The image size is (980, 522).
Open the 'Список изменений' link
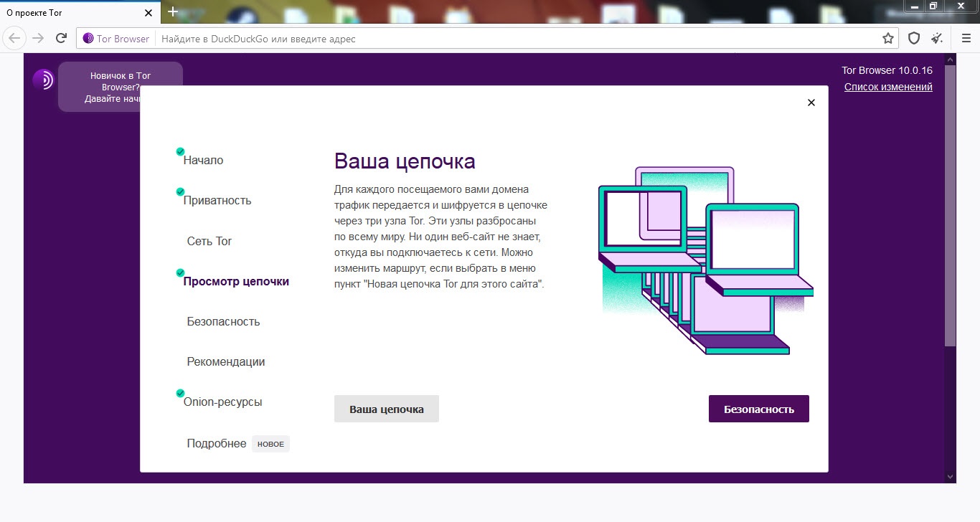888,86
